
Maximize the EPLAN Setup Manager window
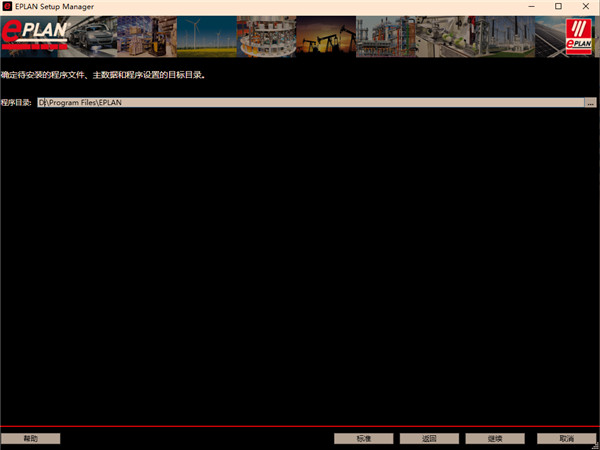[x=559, y=7]
